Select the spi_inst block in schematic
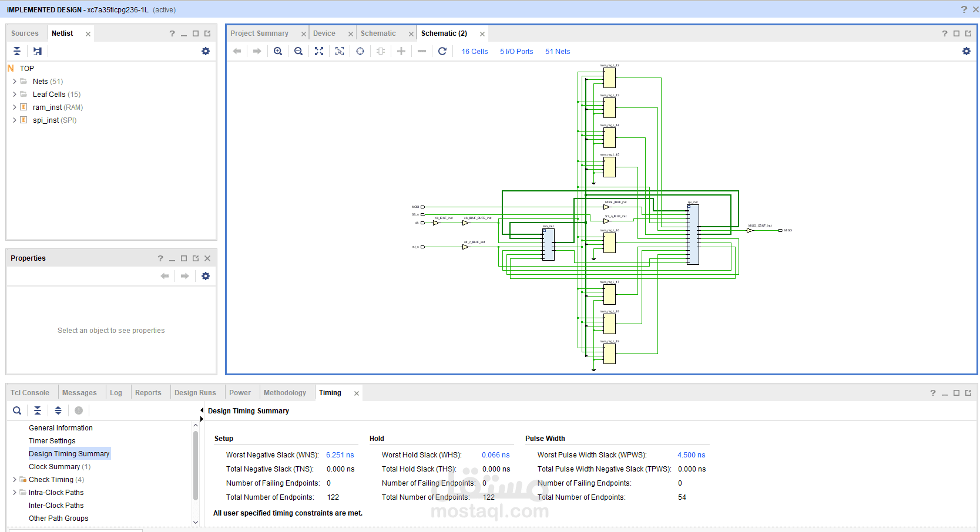 693,234
